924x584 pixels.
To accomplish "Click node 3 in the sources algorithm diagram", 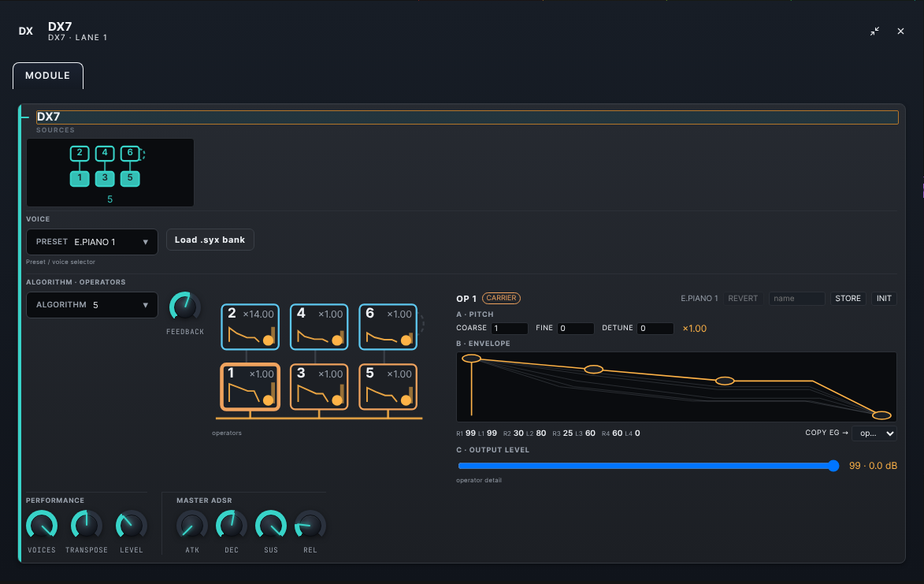I will 105,178.
